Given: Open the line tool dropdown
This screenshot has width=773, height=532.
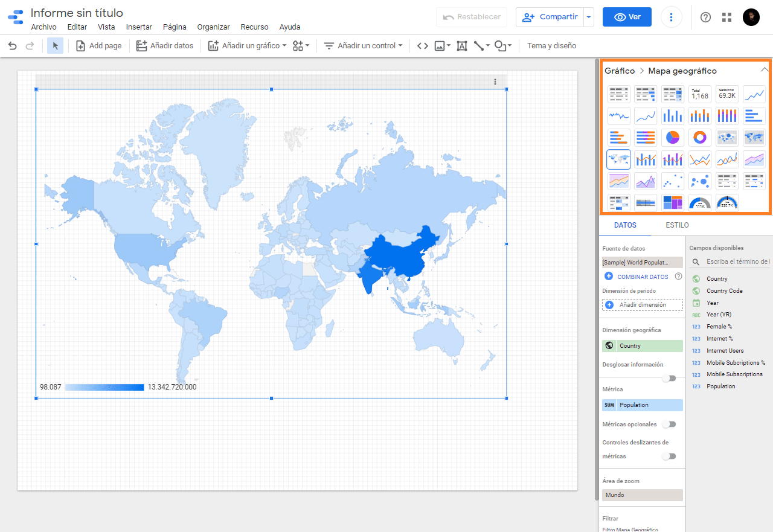Looking at the screenshot, I should point(481,46).
